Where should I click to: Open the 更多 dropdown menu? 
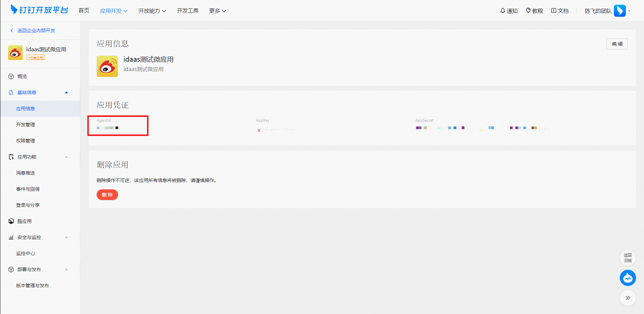[217, 11]
